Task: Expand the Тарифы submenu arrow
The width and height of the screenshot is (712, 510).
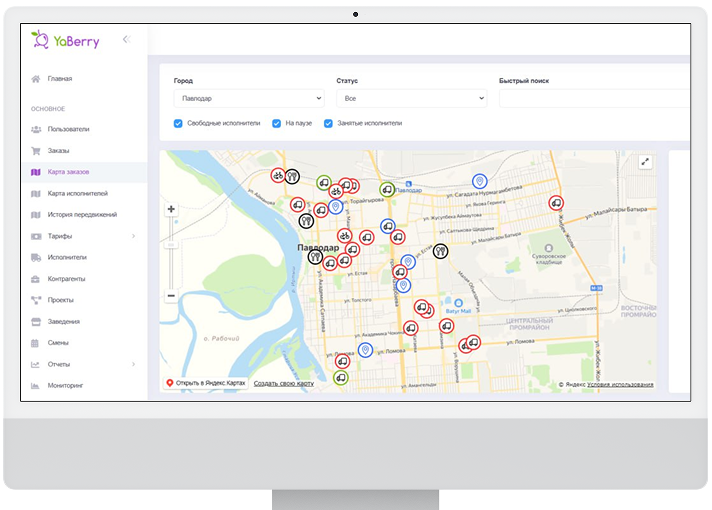Action: 133,236
